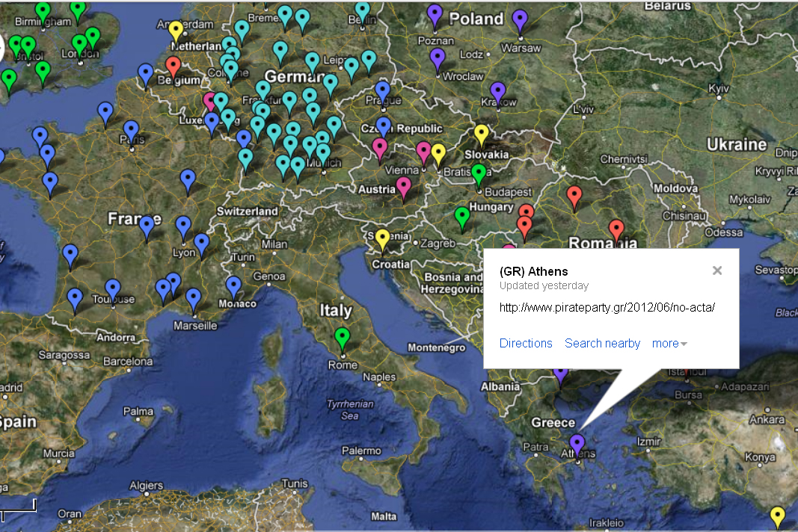Screen dimensions: 798x532
Task: Click the purple marker above Wroclaw
Action: point(438,58)
